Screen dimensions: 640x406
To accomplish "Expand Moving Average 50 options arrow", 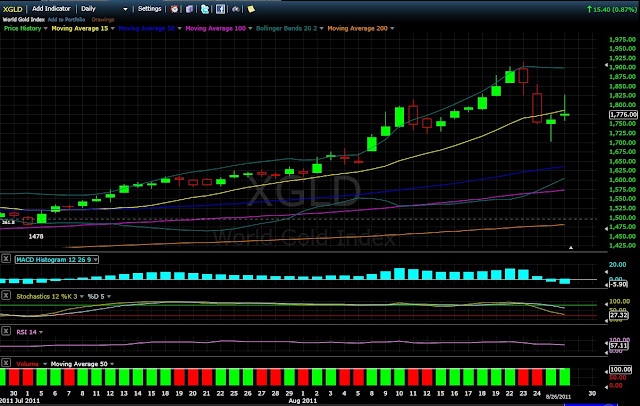I will [x=179, y=29].
